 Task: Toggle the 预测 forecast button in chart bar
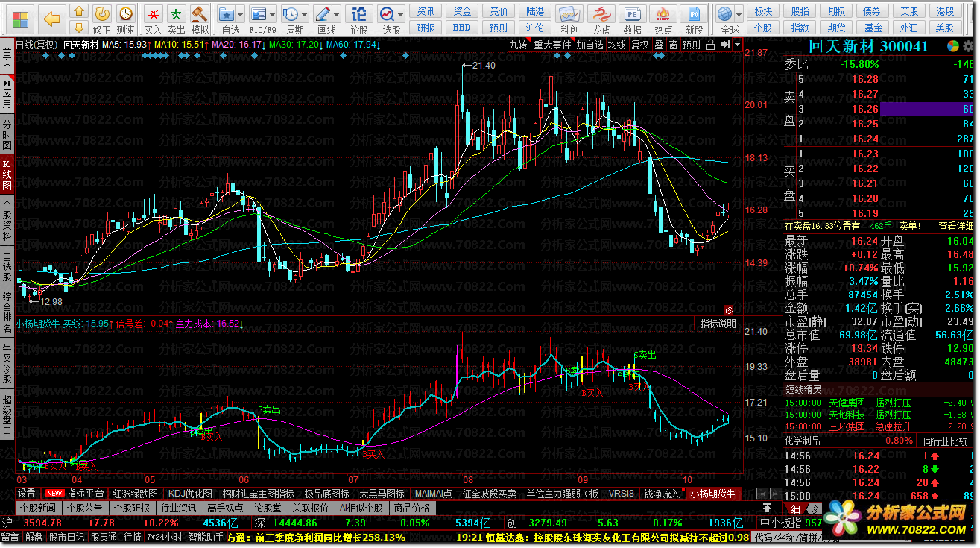point(692,45)
